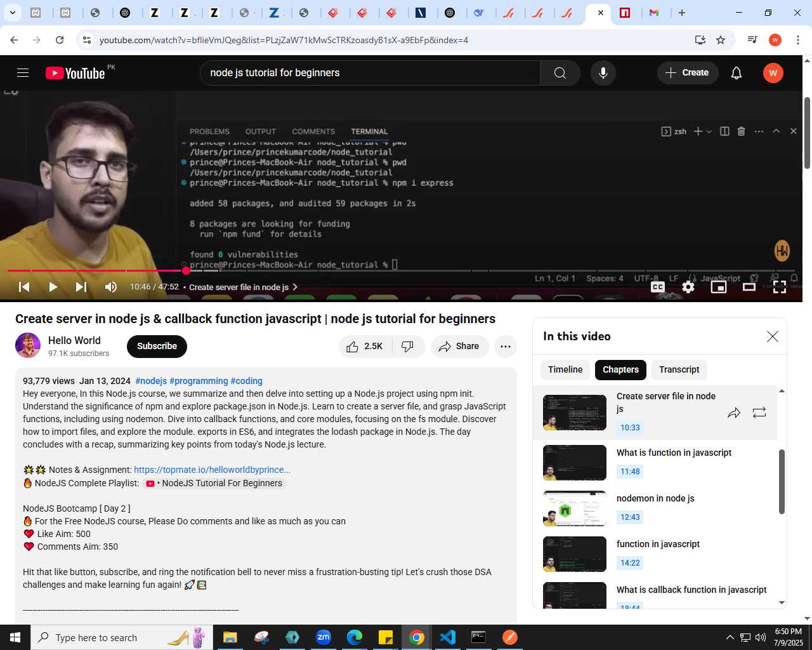Image resolution: width=812 pixels, height=650 pixels.
Task: Reload the page in Chrome
Action: (x=60, y=40)
